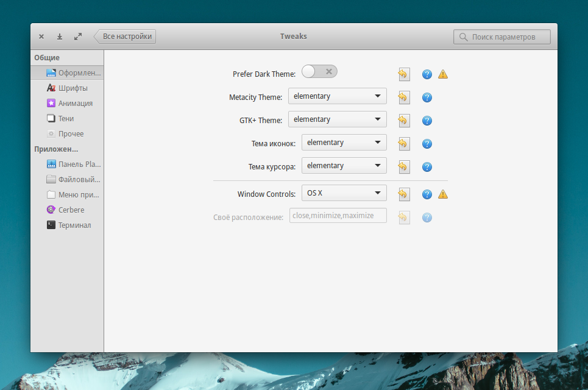
Task: Open the Прочее section
Action: [x=67, y=134]
